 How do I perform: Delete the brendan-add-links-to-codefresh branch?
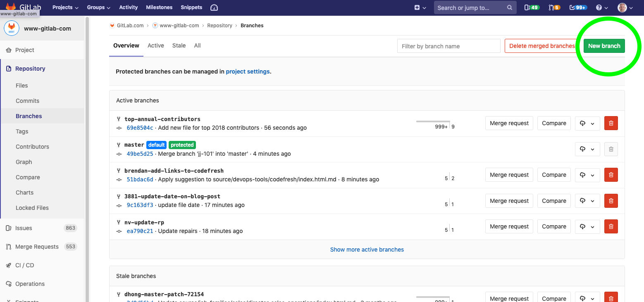tap(611, 175)
